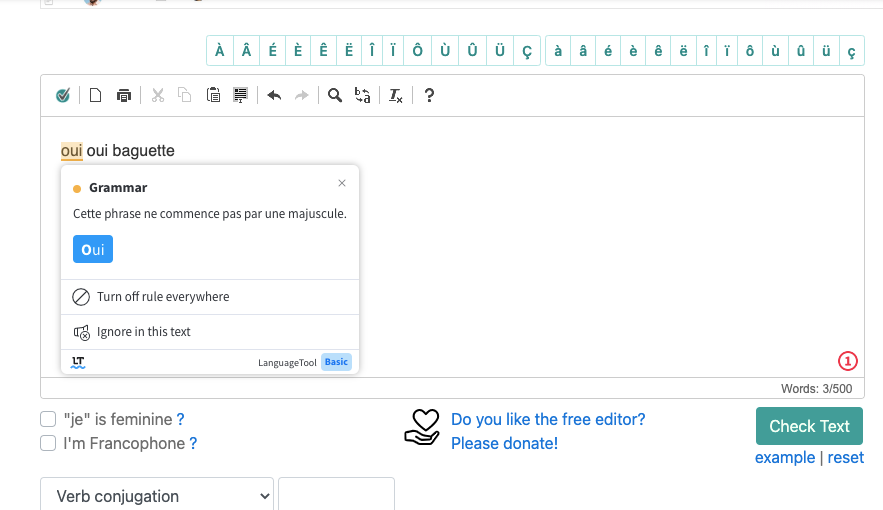Insert lowercase é character
This screenshot has height=510, width=883.
pyautogui.click(x=608, y=51)
